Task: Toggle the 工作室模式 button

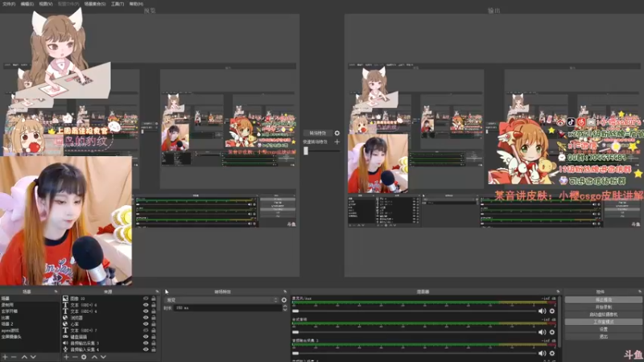Action: tap(603, 322)
